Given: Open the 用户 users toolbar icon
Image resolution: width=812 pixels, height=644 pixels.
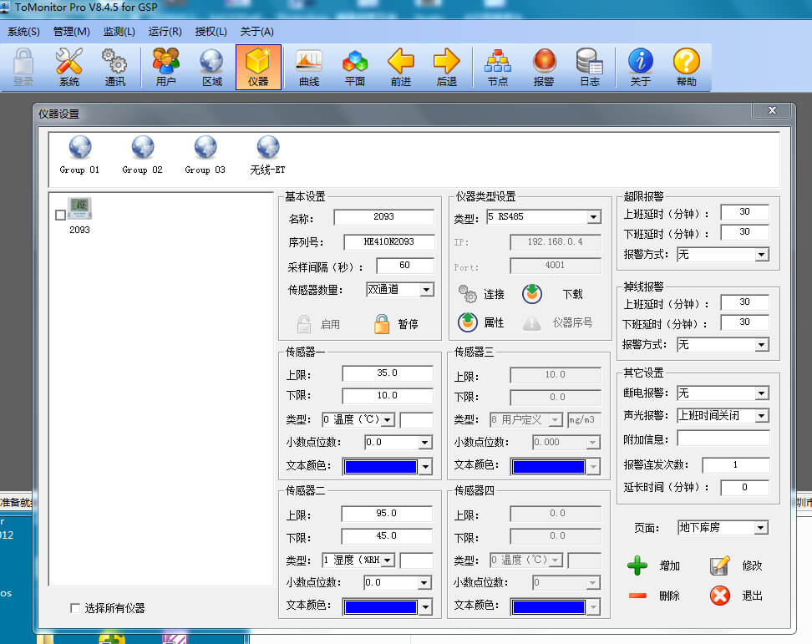Looking at the screenshot, I should click(x=166, y=68).
